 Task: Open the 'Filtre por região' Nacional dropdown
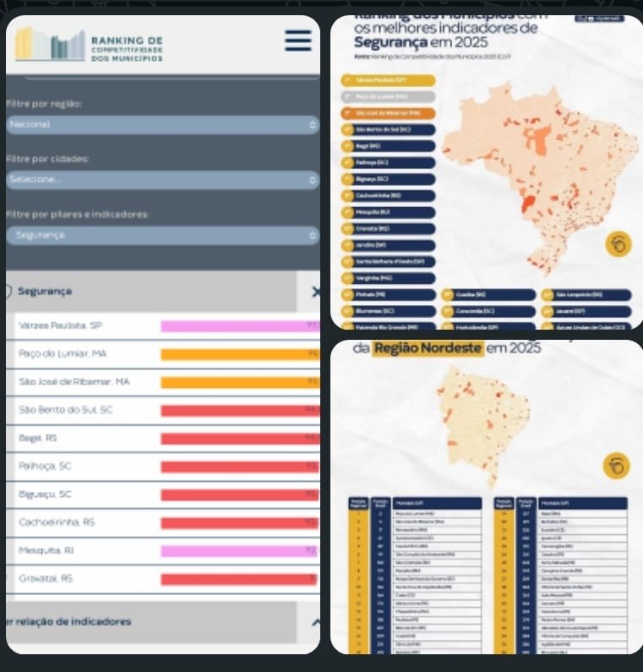coord(162,124)
